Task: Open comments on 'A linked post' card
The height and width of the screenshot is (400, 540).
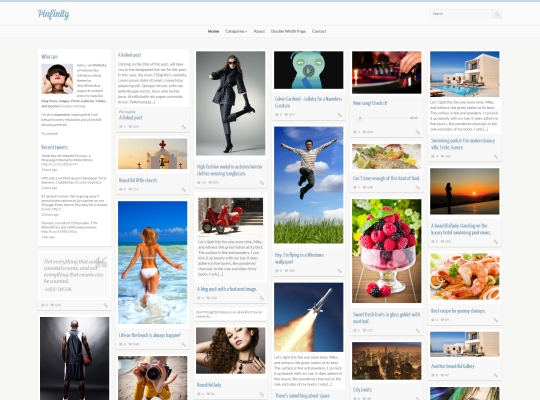Action: coord(122,127)
